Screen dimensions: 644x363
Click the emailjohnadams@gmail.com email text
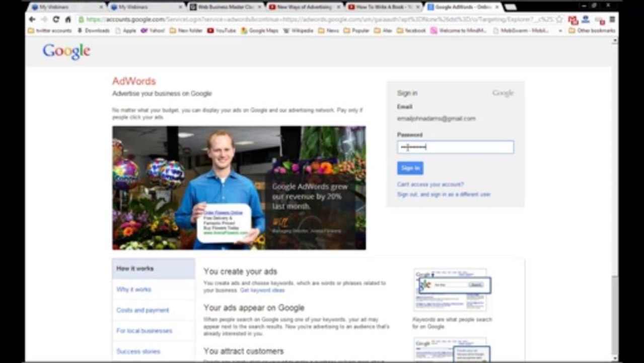(436, 118)
